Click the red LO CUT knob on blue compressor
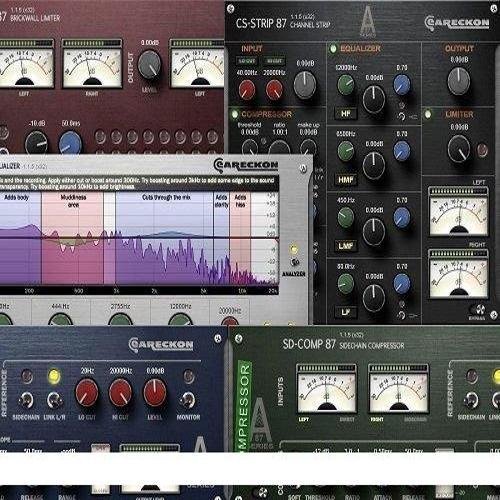Image resolution: width=500 pixels, height=500 pixels. (86, 393)
